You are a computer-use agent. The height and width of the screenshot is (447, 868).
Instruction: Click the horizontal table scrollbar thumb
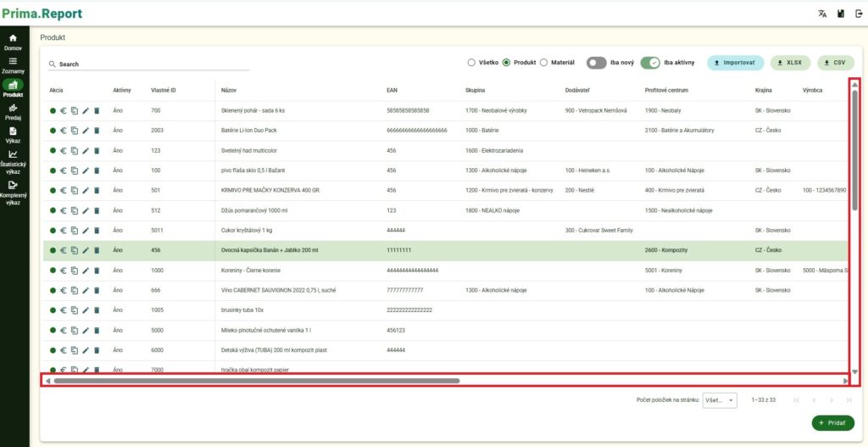tap(254, 381)
